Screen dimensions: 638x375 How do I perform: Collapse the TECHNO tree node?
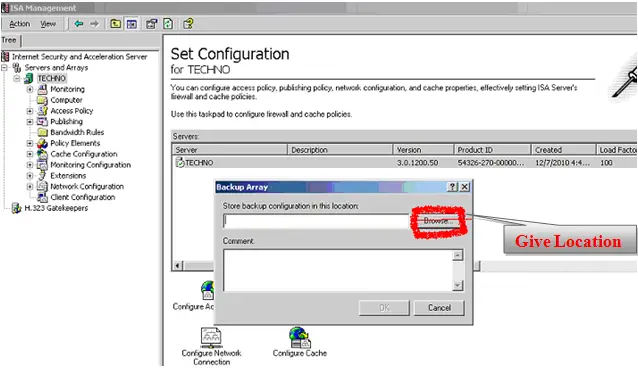[x=17, y=78]
